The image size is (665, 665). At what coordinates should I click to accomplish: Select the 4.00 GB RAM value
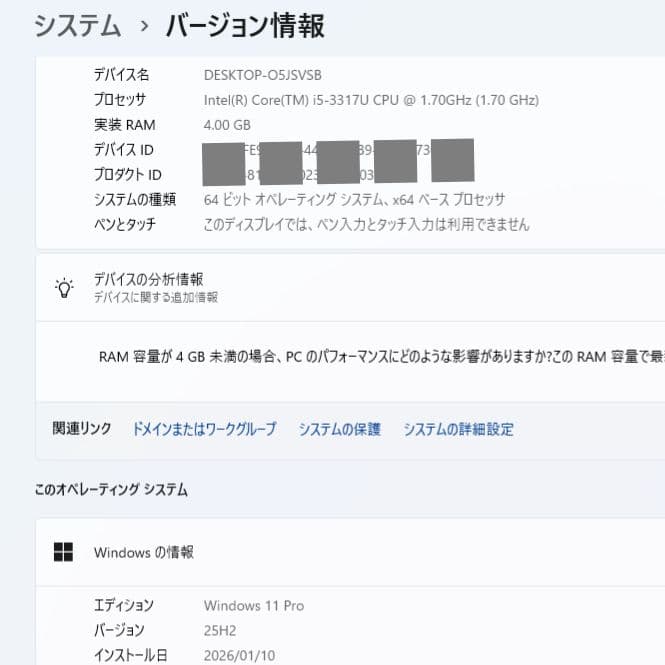pos(227,125)
